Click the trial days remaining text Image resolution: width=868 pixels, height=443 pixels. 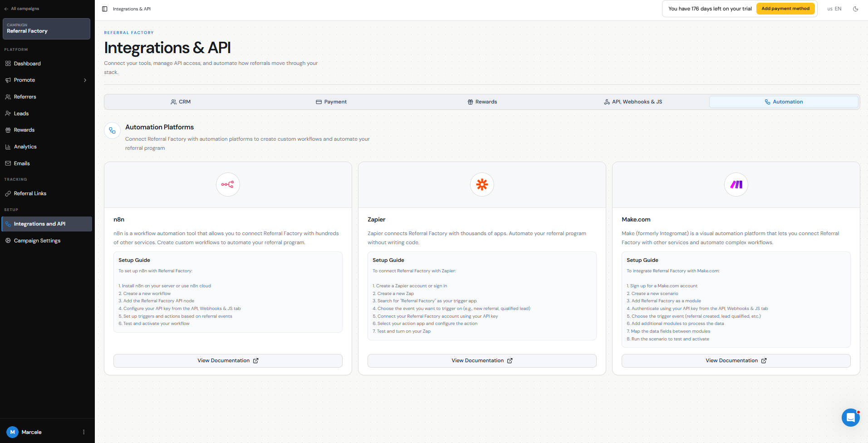click(710, 9)
